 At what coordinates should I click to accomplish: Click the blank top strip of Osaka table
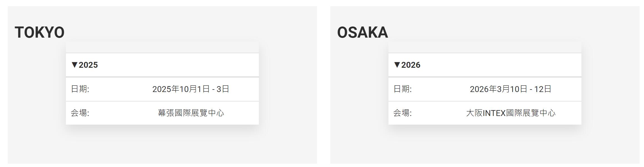pos(485,47)
